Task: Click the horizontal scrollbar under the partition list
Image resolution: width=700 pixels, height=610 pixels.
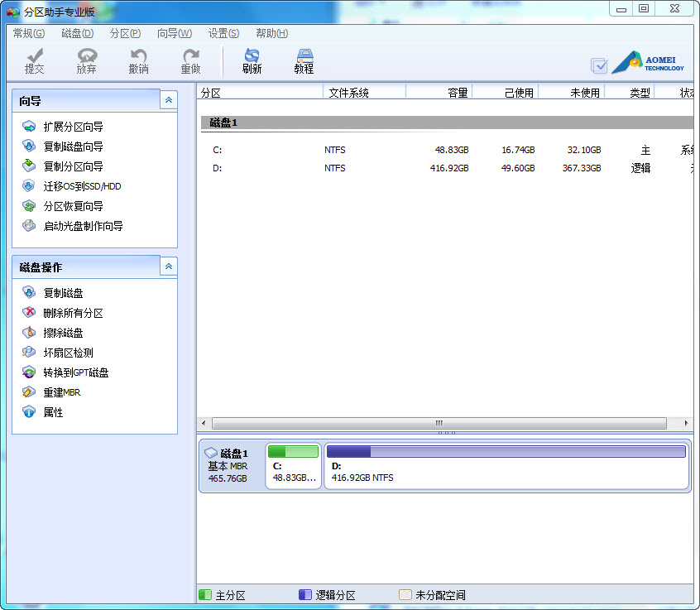Action: (x=439, y=423)
